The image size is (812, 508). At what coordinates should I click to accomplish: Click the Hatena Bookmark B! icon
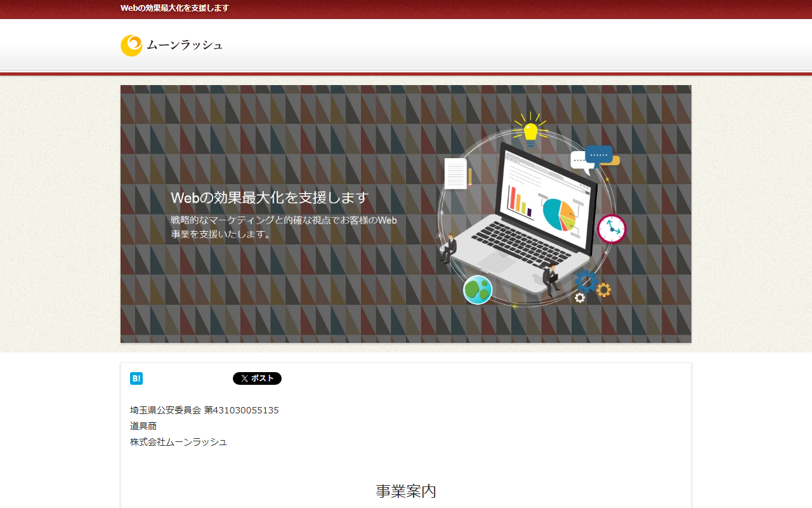point(136,378)
